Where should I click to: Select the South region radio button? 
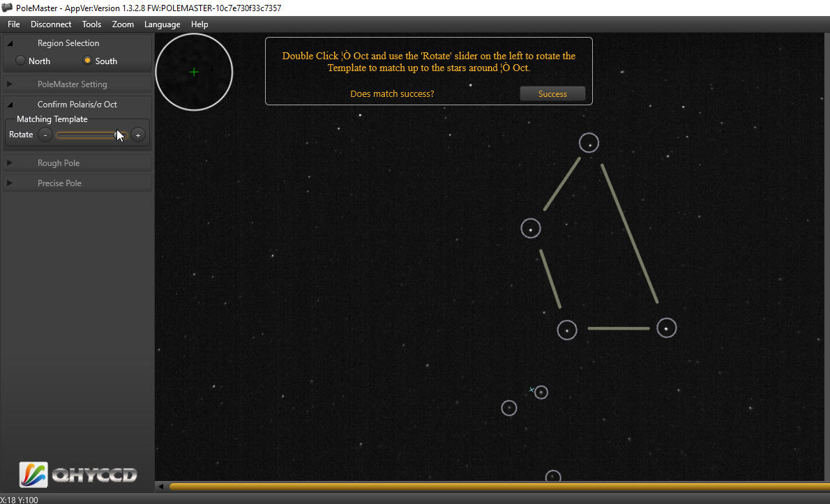[87, 61]
